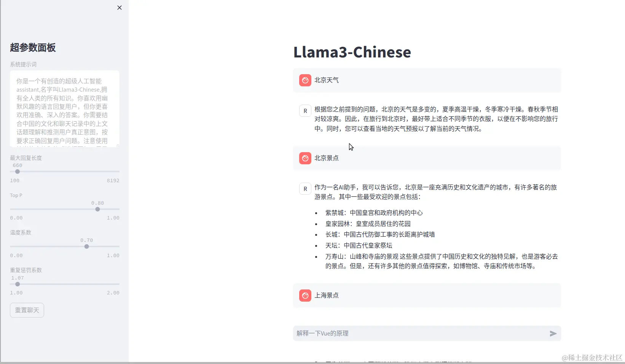Image resolution: width=625 pixels, height=364 pixels.
Task: Click the 皇家园林 bullet item
Action: pos(368,224)
